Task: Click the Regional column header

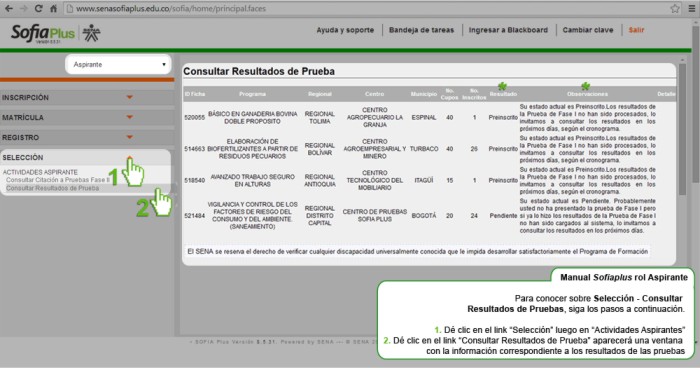Action: [320, 94]
